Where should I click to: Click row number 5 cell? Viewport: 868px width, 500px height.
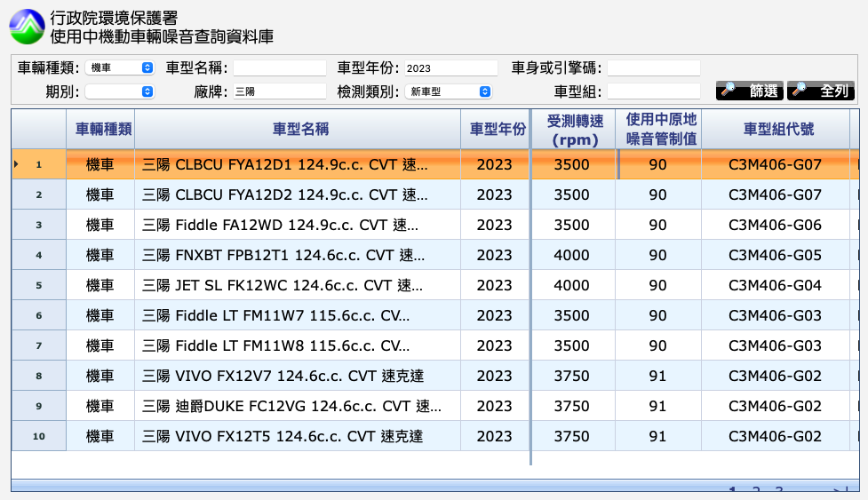tap(39, 285)
